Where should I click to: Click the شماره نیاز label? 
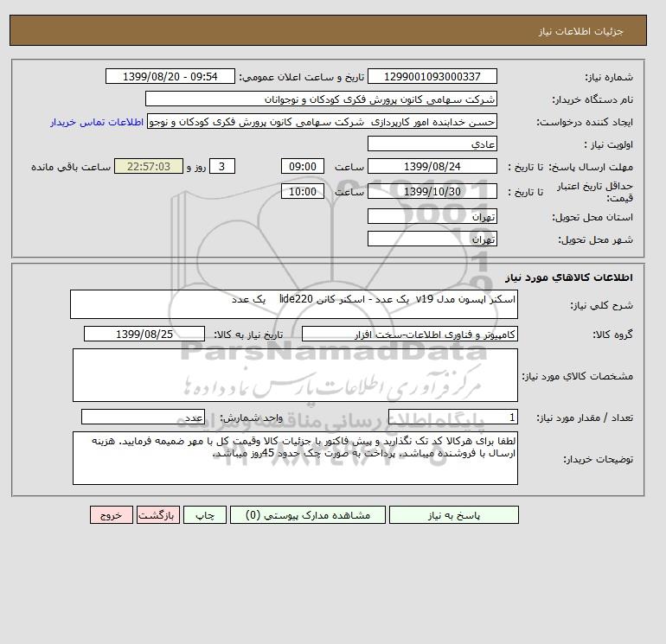coord(609,77)
